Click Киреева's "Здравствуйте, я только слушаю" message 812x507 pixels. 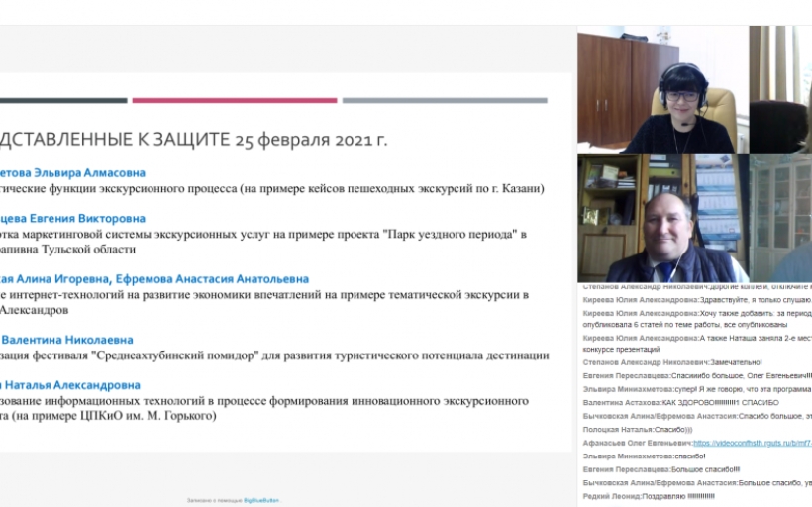697,300
